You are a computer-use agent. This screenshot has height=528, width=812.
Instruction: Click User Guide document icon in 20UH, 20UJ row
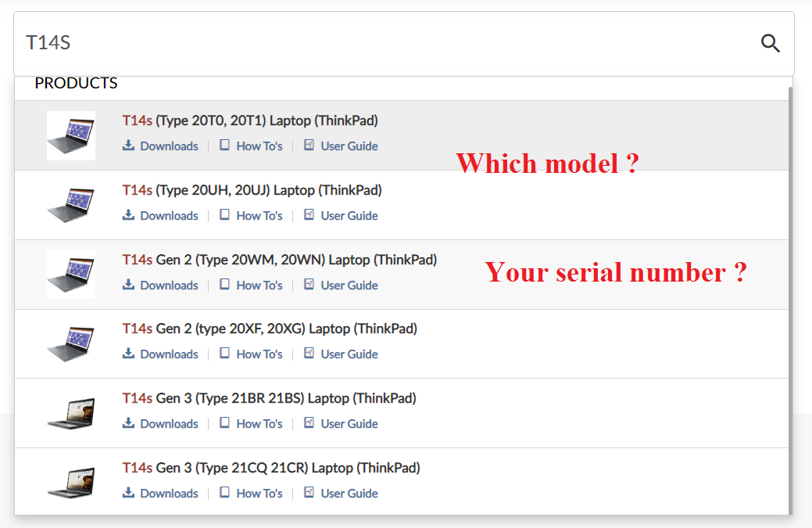(x=309, y=214)
